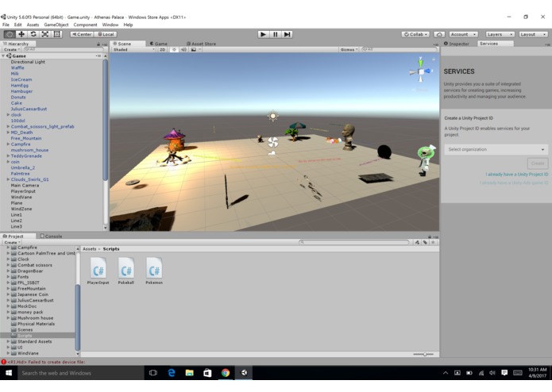Open Project panel Create button
Viewport: 552px width, 392px height.
coord(12,242)
